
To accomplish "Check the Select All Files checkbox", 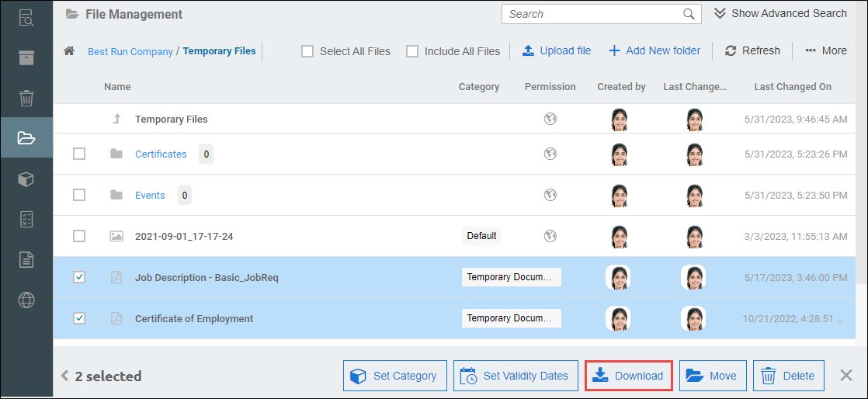I will coord(307,51).
